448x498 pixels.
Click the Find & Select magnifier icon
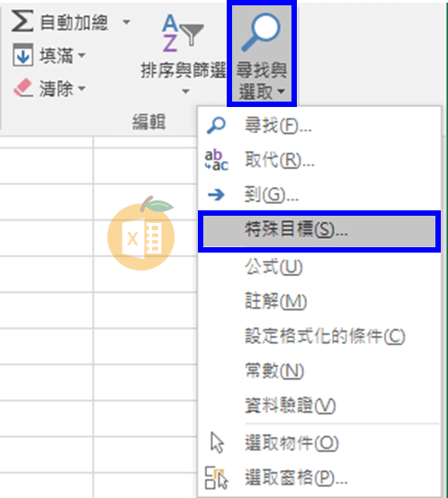coord(261,31)
